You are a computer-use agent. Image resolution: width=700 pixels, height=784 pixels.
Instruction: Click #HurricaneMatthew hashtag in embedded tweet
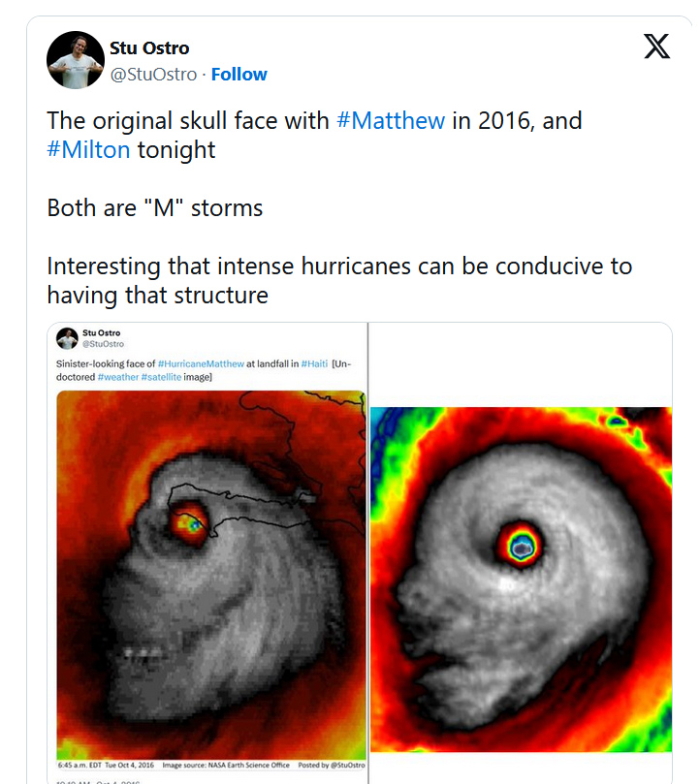pyautogui.click(x=201, y=363)
